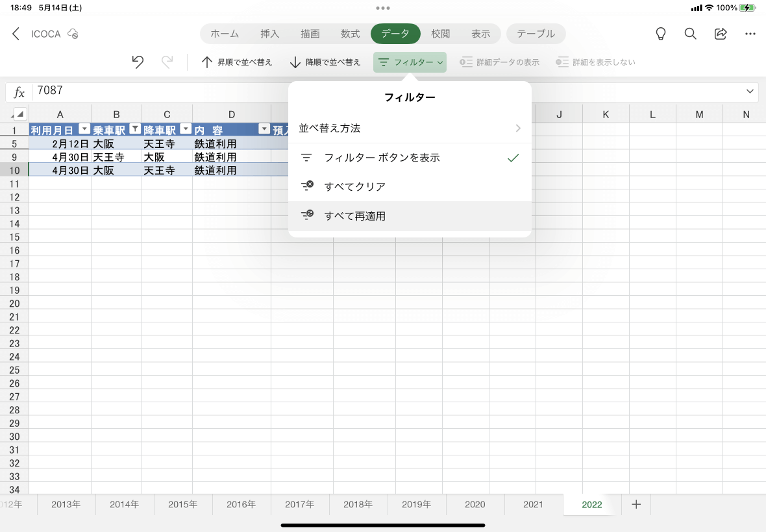Select column K header
Image resolution: width=766 pixels, height=532 pixels.
(606, 114)
